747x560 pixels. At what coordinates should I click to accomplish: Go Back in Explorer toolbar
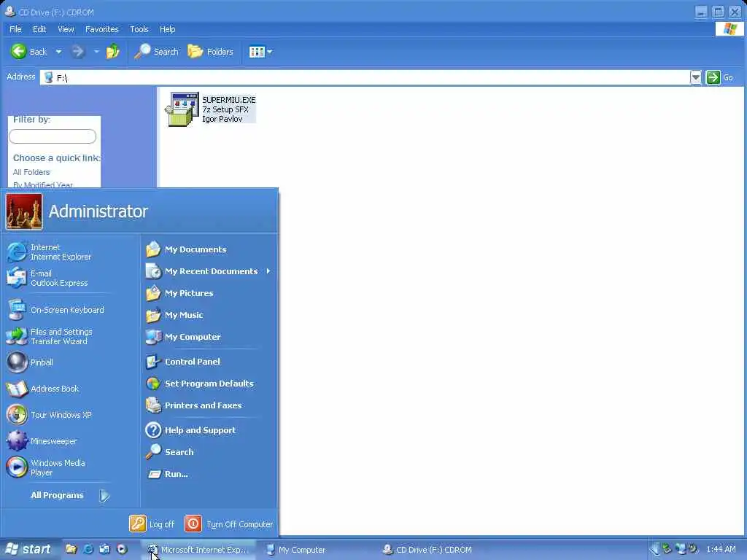(x=29, y=52)
